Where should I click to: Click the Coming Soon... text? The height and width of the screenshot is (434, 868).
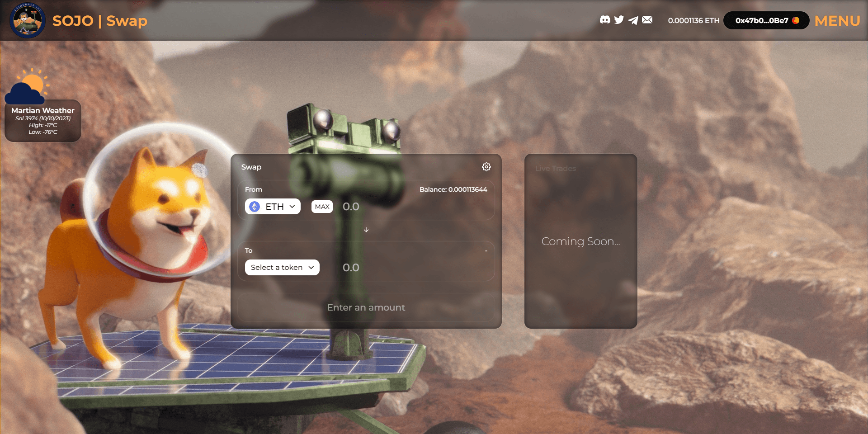coord(581,241)
